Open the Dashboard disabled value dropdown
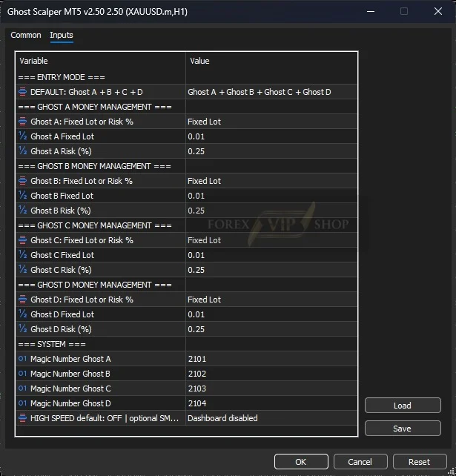The height and width of the screenshot is (476, 456). pyautogui.click(x=271, y=418)
